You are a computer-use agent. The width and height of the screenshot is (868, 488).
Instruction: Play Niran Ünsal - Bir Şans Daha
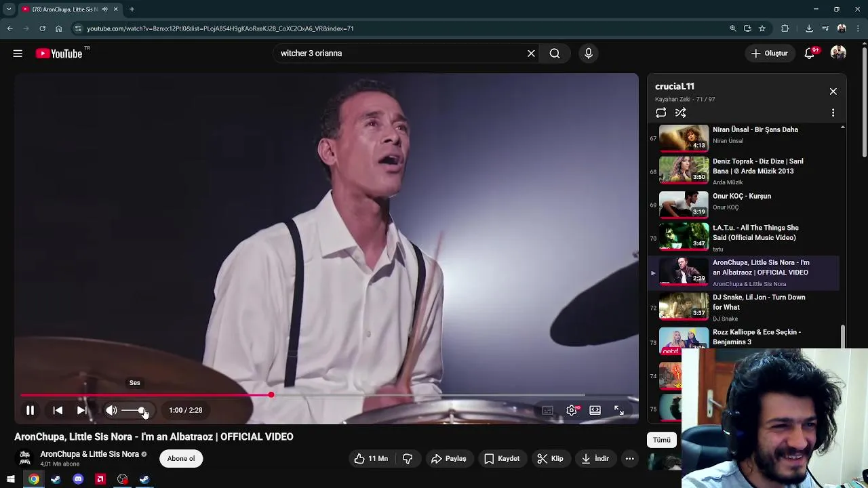pyautogui.click(x=743, y=138)
